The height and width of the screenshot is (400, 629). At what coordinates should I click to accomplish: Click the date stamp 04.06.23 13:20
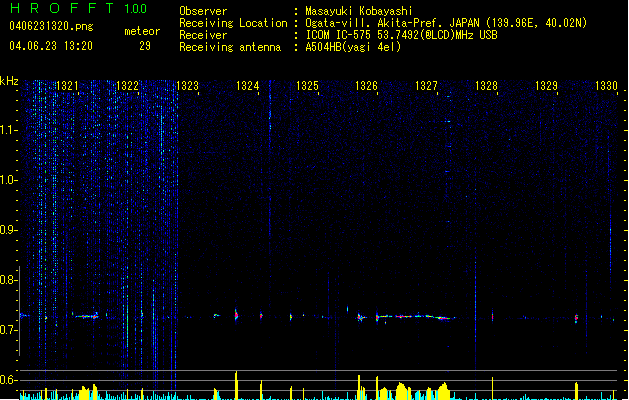click(x=51, y=46)
